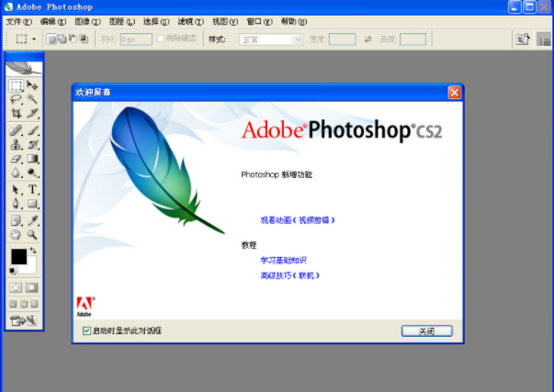Click the white background color swatch
The width and height of the screenshot is (554, 392).
coord(30,268)
